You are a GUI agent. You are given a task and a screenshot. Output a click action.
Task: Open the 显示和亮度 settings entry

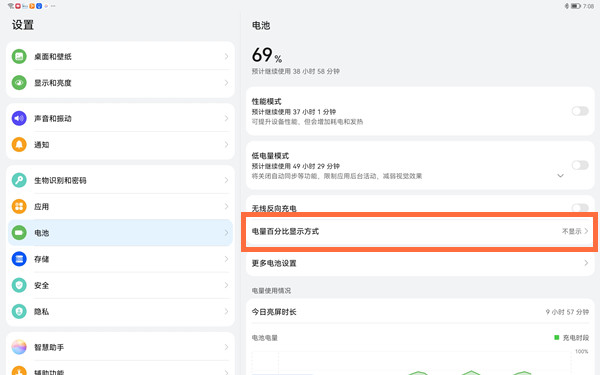pyautogui.click(x=120, y=83)
